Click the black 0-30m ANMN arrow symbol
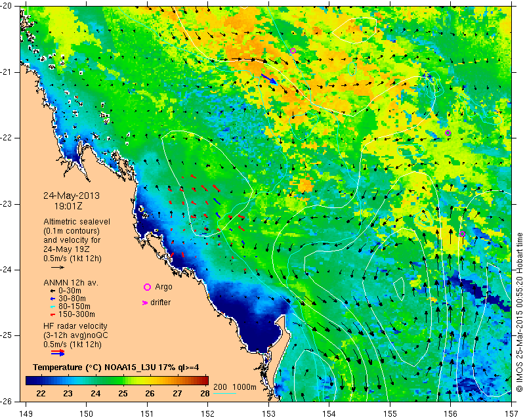Image resolution: width=525 pixels, height=420 pixels. [52, 291]
